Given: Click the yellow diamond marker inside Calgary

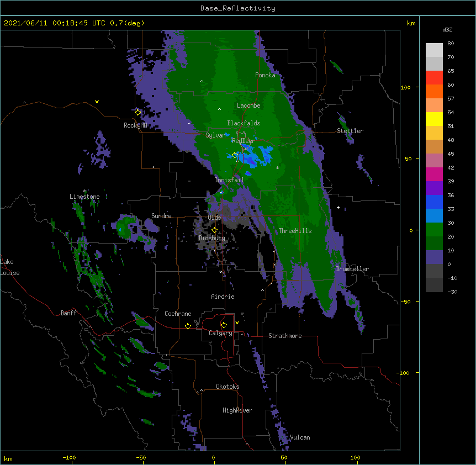Looking at the screenshot, I should (x=224, y=325).
